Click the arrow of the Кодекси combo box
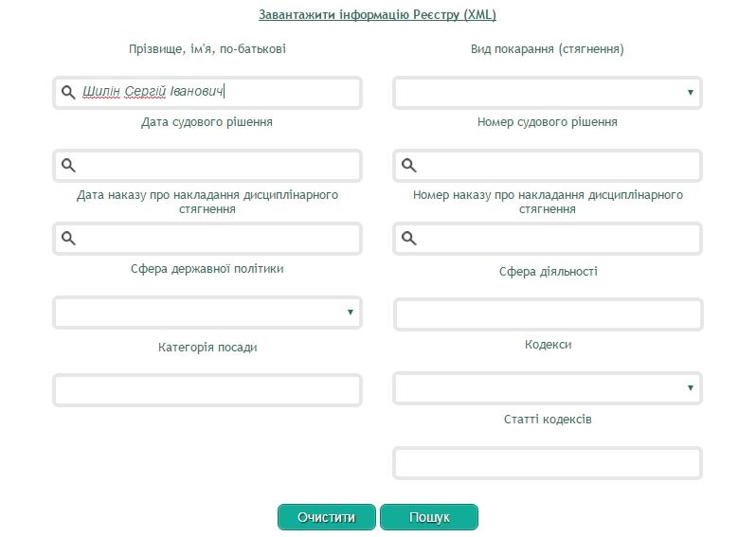This screenshot has height=537, width=756. point(690,388)
